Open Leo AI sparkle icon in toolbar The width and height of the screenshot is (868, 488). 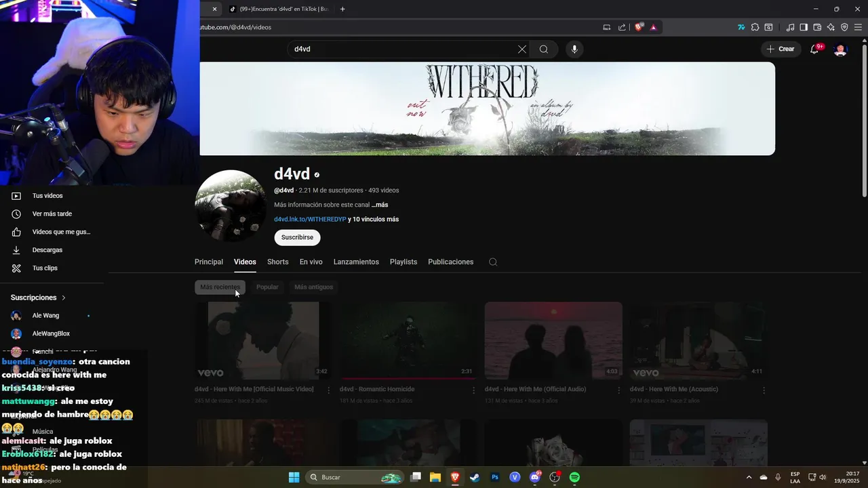831,27
